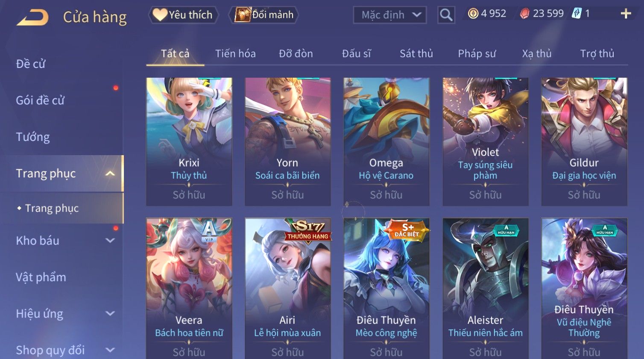
Task: Open Gói đề cử in sidebar
Action: (40, 100)
